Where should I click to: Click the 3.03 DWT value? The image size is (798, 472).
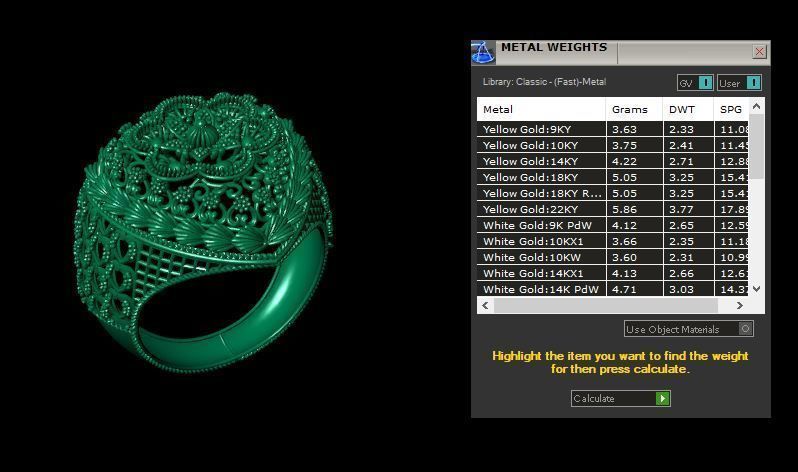click(681, 289)
